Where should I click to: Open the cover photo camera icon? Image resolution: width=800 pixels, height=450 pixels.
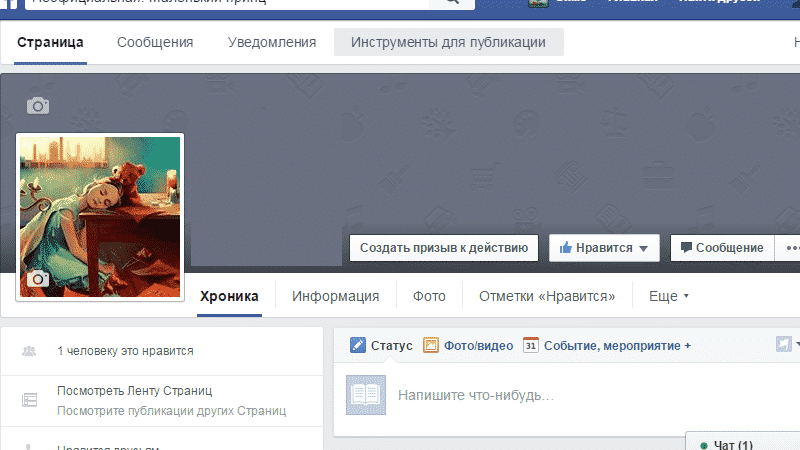pos(38,106)
